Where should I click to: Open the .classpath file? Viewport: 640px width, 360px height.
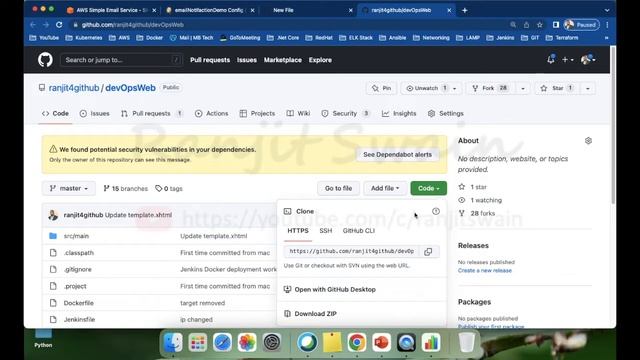(x=79, y=253)
